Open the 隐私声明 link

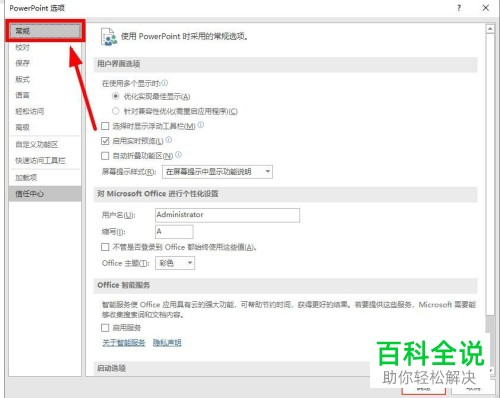pyautogui.click(x=167, y=343)
